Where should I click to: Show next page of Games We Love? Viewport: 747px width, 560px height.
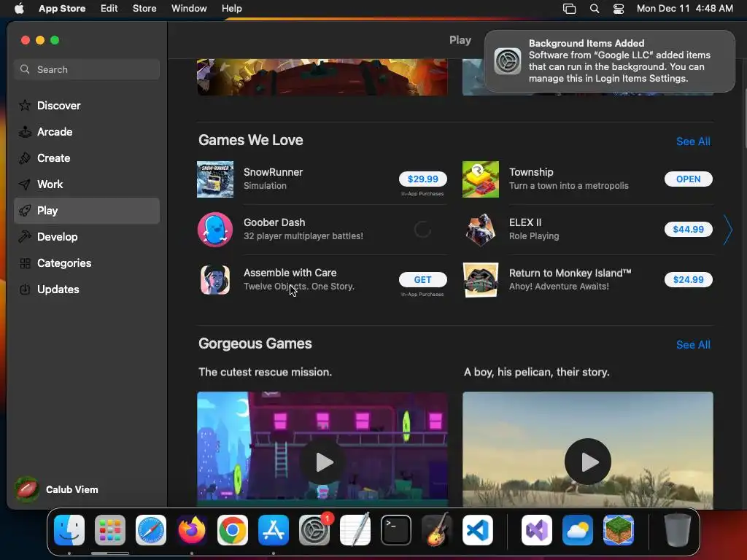[x=728, y=230]
